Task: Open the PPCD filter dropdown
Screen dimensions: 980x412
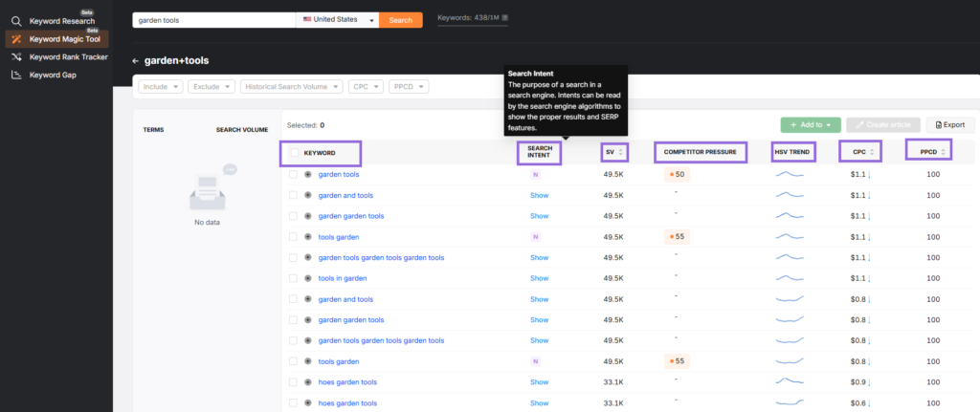Action: point(409,87)
